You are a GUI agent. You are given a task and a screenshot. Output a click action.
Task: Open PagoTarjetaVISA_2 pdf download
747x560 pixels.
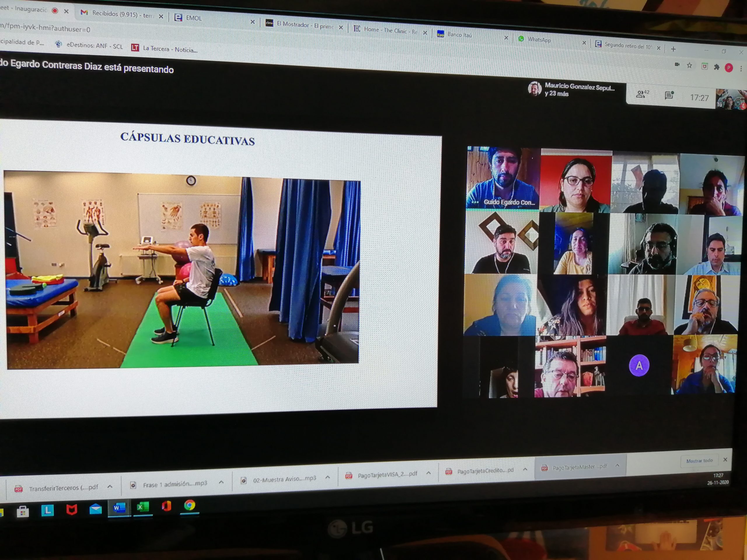(x=381, y=475)
